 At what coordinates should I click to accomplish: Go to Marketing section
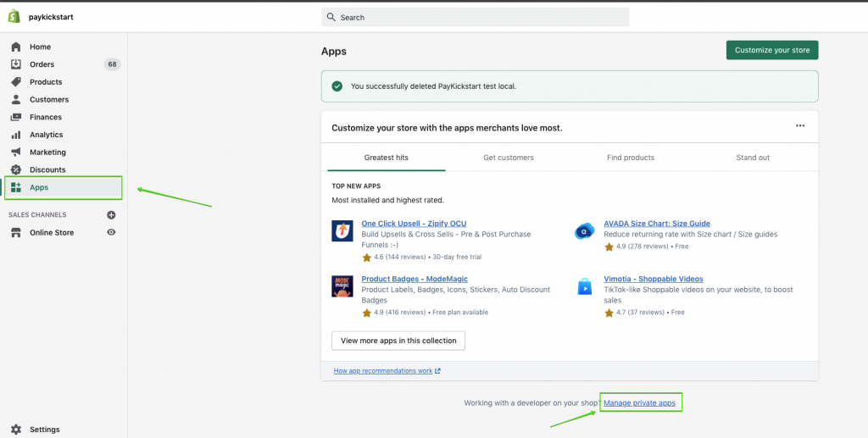tap(47, 152)
